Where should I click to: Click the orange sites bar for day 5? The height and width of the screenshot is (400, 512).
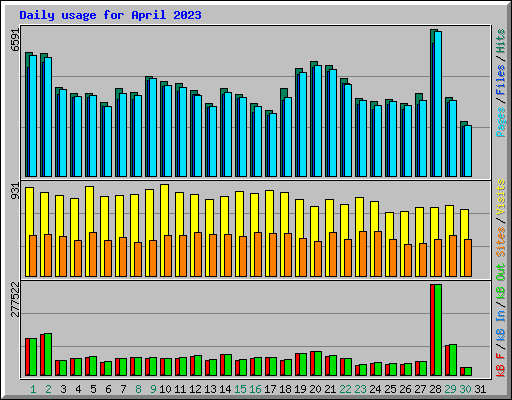[93, 254]
